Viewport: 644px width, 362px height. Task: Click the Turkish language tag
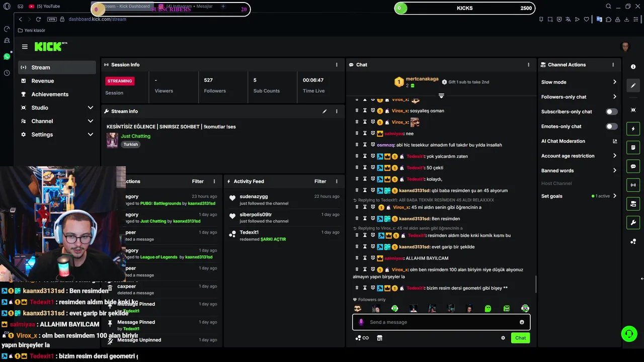(x=130, y=144)
